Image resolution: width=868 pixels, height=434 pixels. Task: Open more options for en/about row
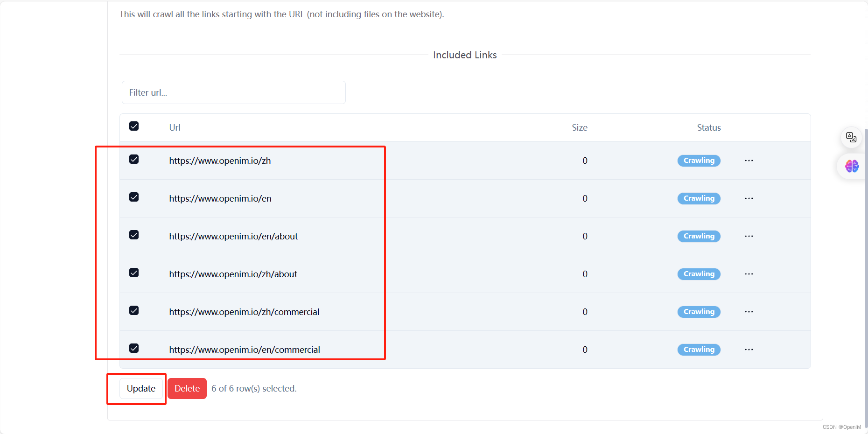[749, 236]
